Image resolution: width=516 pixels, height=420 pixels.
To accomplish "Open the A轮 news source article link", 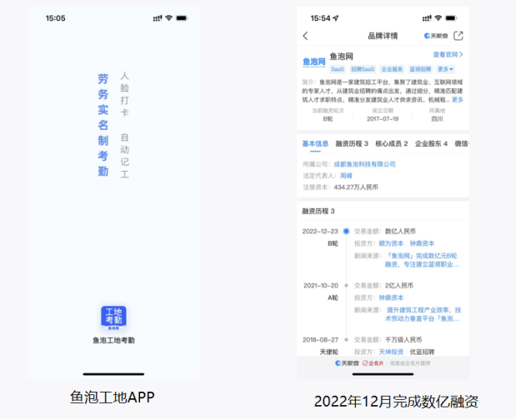I will (423, 314).
